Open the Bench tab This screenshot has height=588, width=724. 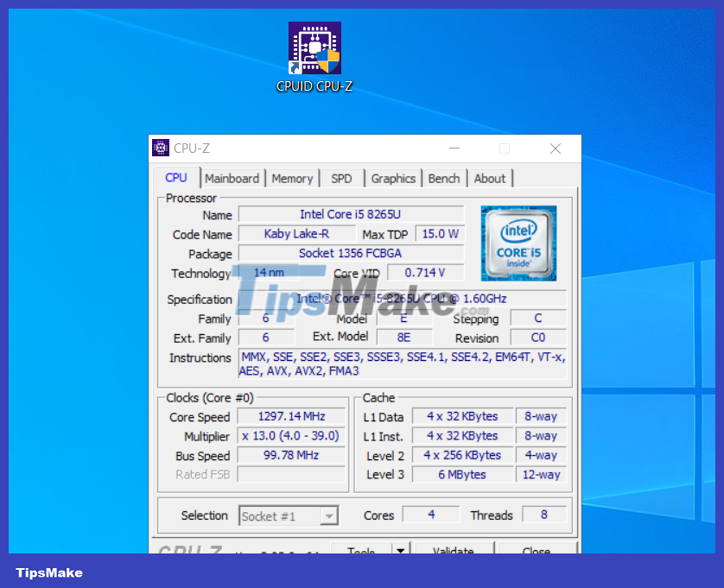point(444,178)
